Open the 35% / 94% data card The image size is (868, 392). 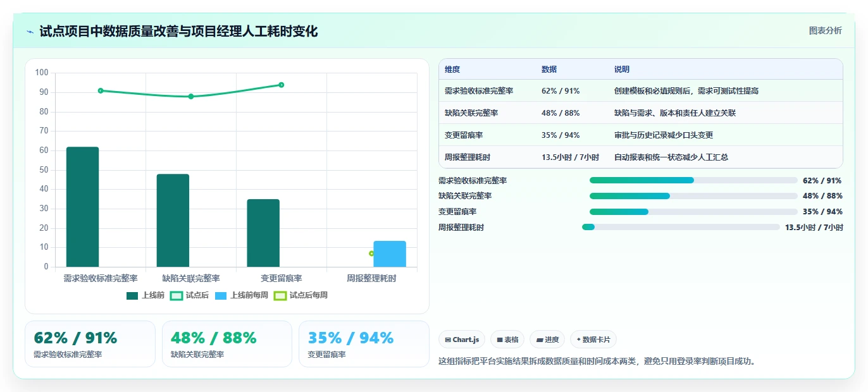(x=364, y=344)
